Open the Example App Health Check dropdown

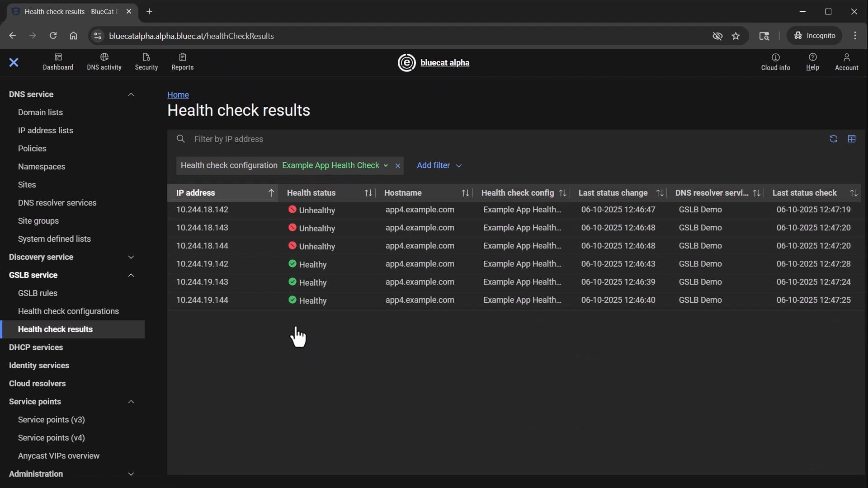[386, 165]
